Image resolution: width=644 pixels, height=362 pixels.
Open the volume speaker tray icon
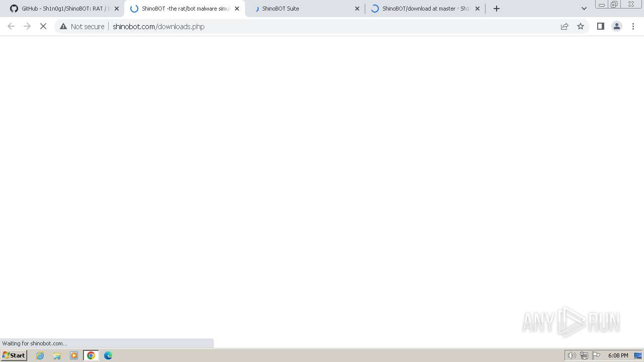572,355
